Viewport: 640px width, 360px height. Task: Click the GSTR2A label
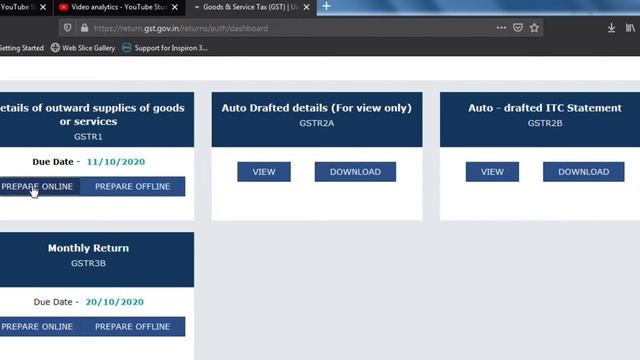click(x=317, y=123)
